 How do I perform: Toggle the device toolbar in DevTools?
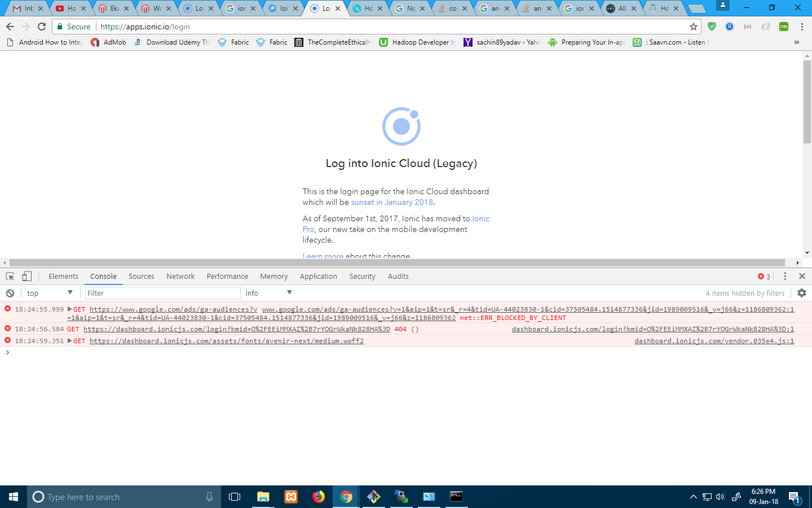tap(27, 276)
